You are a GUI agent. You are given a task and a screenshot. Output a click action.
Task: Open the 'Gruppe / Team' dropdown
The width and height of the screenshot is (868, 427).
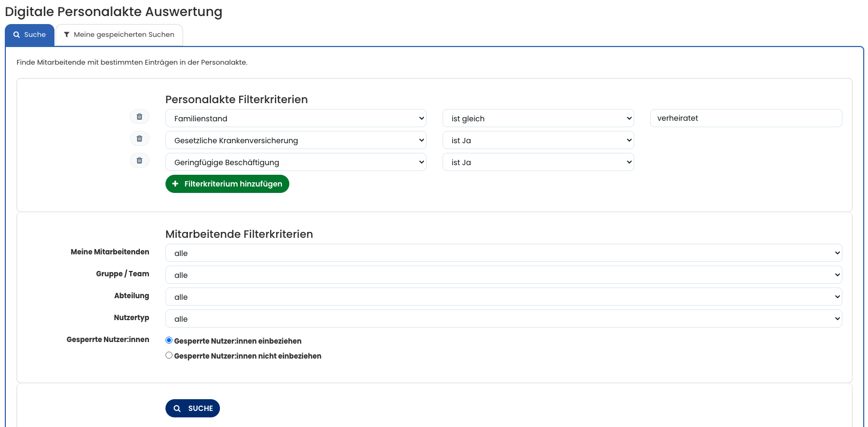click(x=503, y=275)
